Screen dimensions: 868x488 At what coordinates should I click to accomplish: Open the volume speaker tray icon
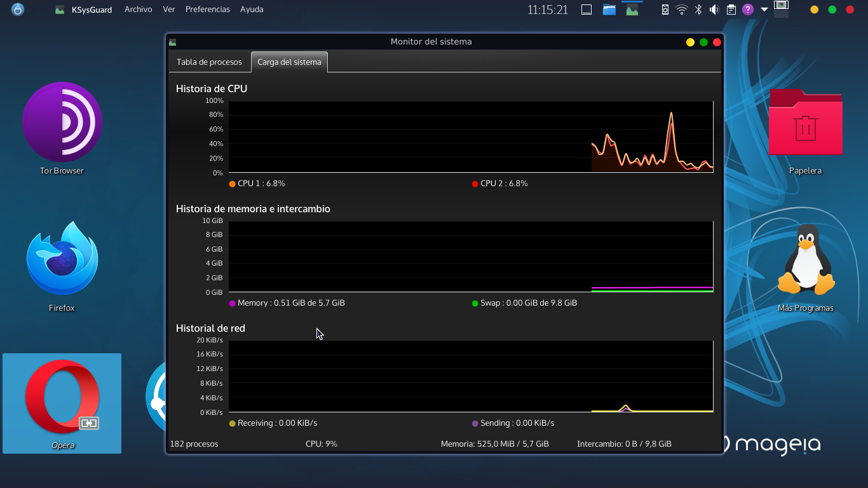(x=714, y=10)
